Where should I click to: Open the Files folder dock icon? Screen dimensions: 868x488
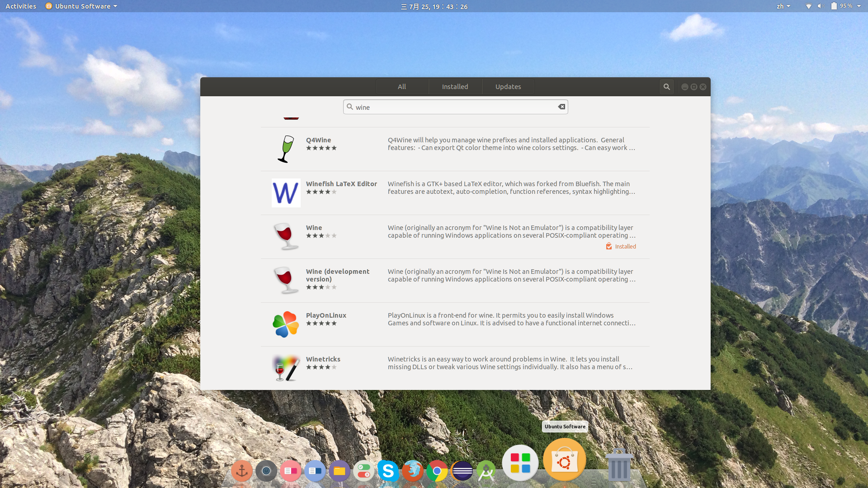point(340,471)
